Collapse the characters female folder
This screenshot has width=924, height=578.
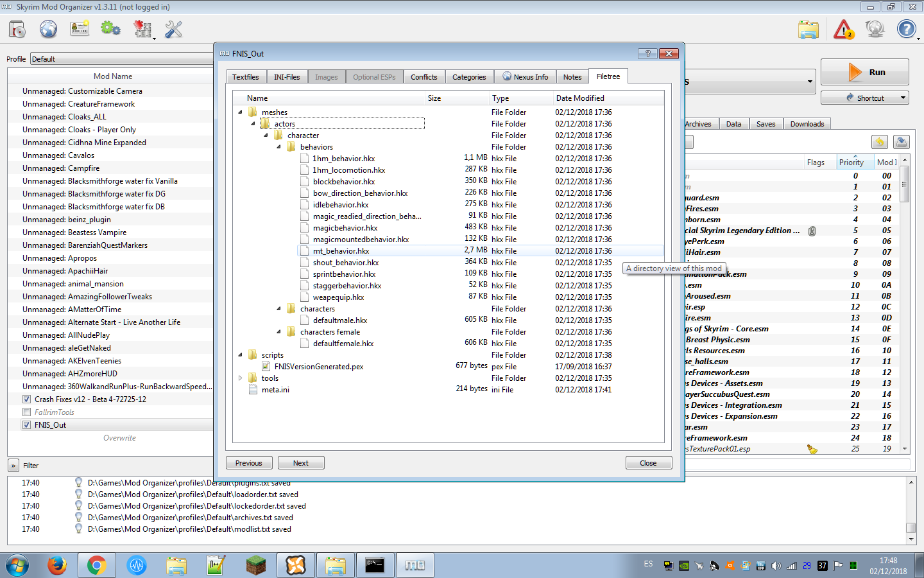tap(279, 332)
